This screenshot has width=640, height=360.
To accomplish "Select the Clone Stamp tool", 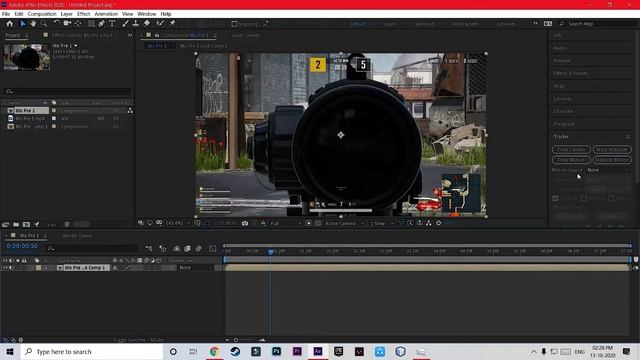I will coord(136,24).
